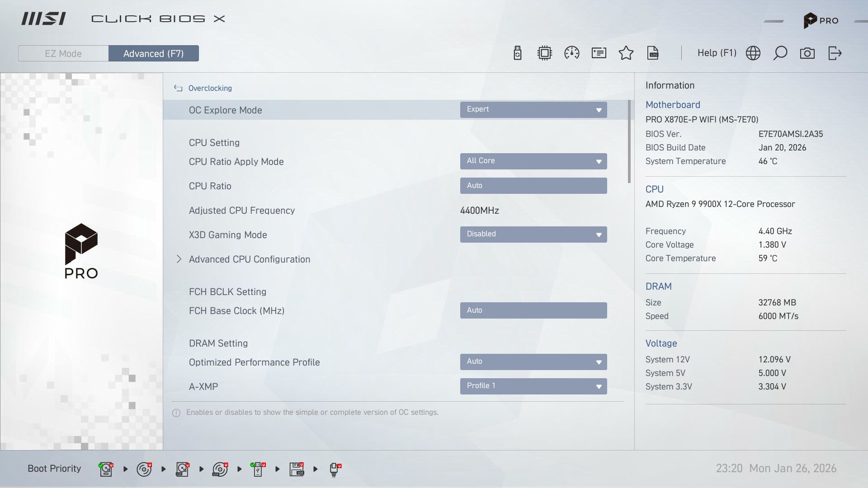Select Advanced (F7) mode tab

154,53
